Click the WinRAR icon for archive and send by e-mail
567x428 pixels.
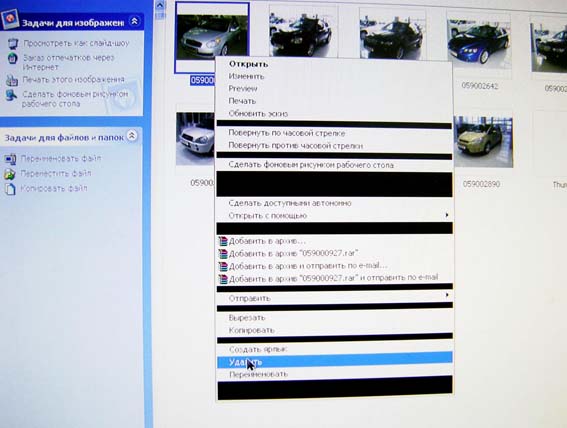click(223, 267)
